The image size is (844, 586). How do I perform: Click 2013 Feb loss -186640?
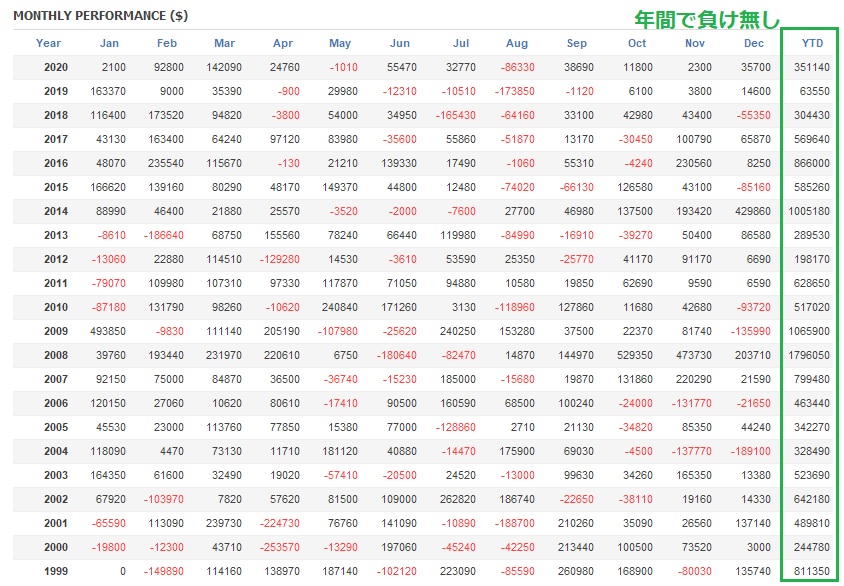(164, 235)
